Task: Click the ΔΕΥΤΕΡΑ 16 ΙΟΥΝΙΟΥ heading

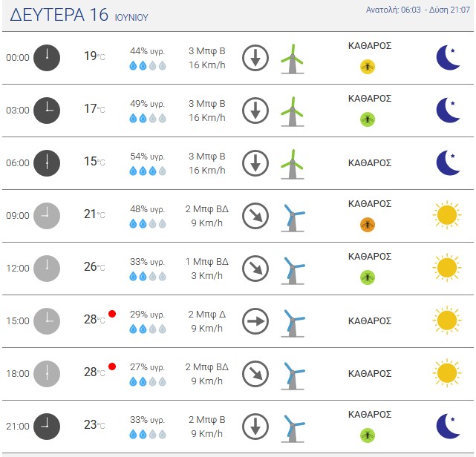Action: [x=79, y=15]
